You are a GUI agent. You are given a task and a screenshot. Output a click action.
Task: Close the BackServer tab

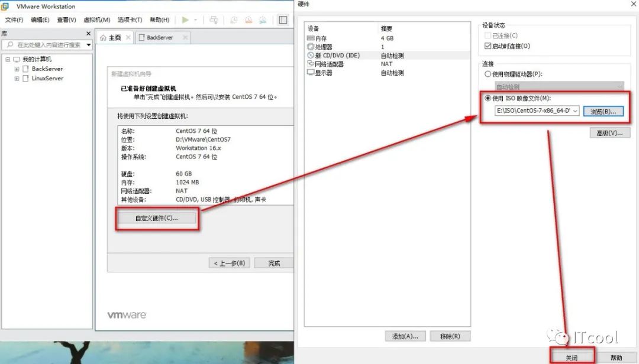point(185,37)
